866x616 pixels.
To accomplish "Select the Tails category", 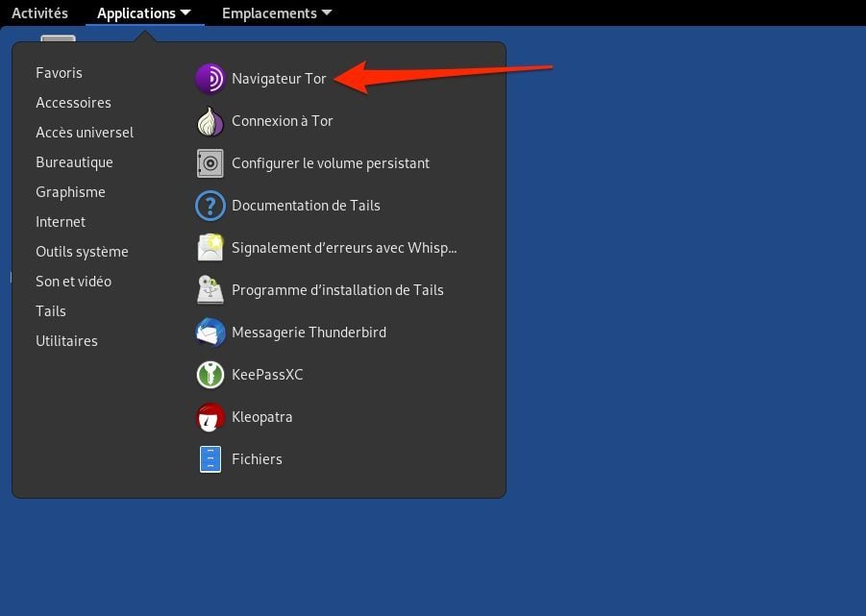I will point(51,311).
